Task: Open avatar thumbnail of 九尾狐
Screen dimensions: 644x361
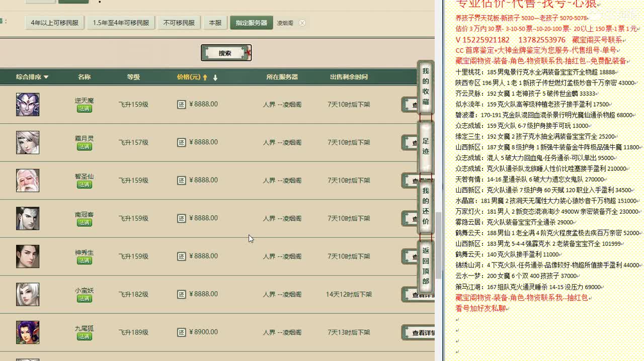Action: [x=28, y=332]
